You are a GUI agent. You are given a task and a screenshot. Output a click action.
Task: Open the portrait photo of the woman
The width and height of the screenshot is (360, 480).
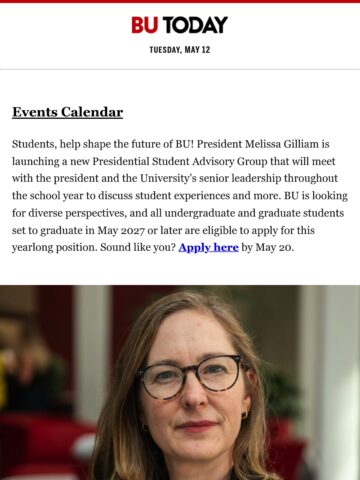click(x=180, y=382)
